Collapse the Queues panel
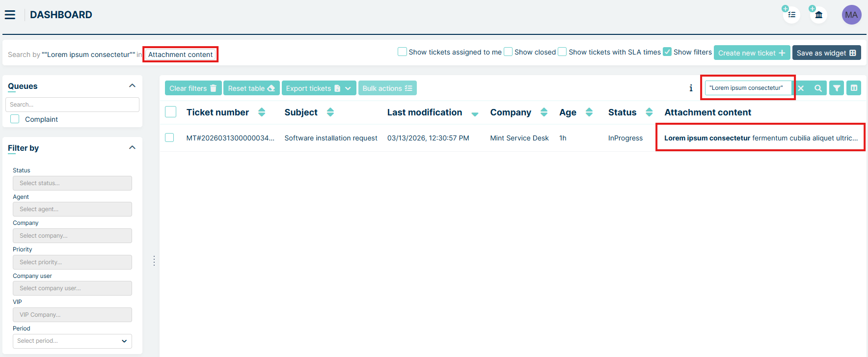 pos(132,86)
